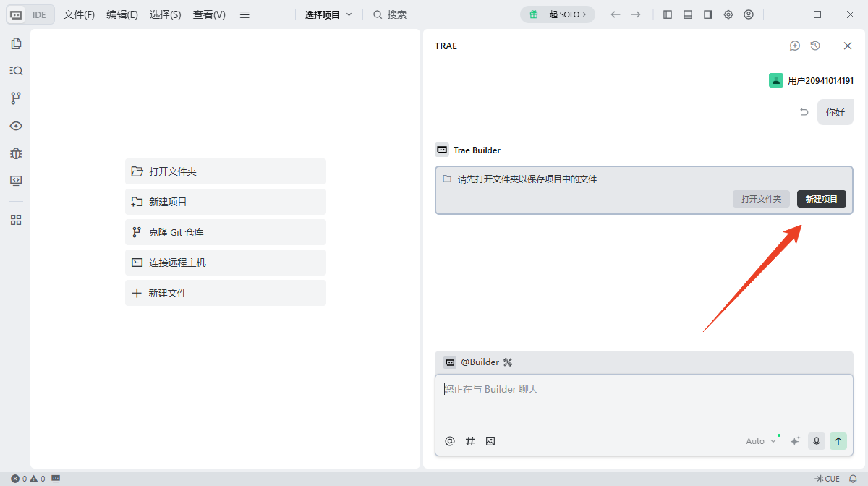This screenshot has height=486, width=868.
Task: Open the 选择项目 project selector
Action: [x=327, y=14]
